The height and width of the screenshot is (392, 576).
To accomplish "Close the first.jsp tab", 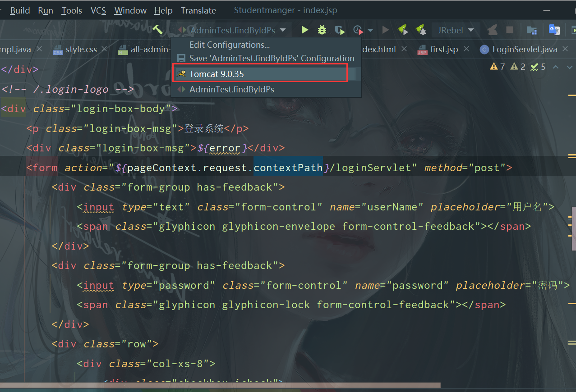I will (x=466, y=49).
